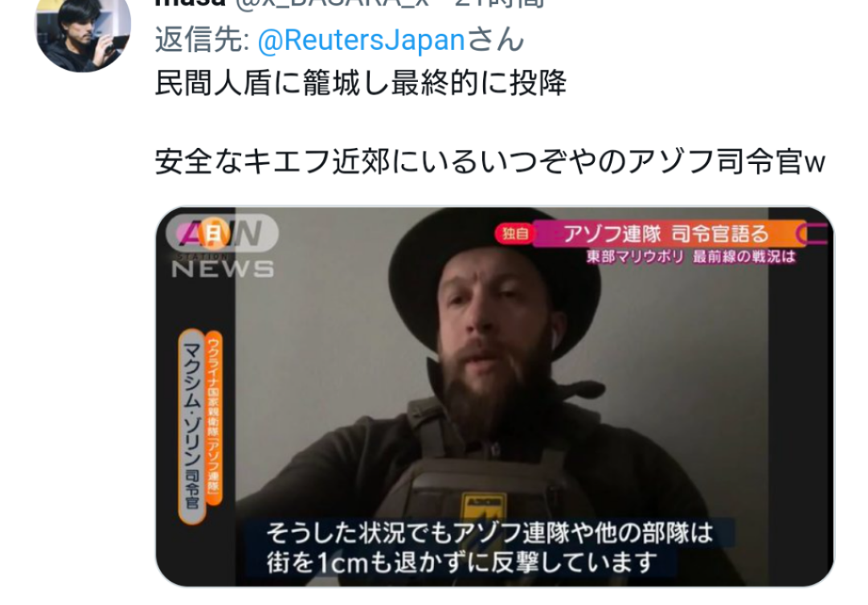This screenshot has height=605, width=868.
Task: Click the red 独自 badge in the banner
Action: pos(514,234)
